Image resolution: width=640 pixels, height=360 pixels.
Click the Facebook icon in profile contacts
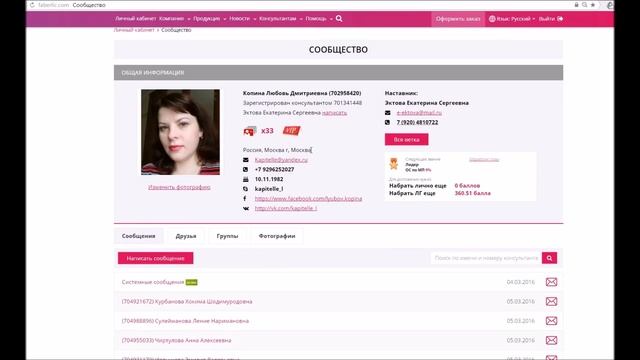click(245, 198)
